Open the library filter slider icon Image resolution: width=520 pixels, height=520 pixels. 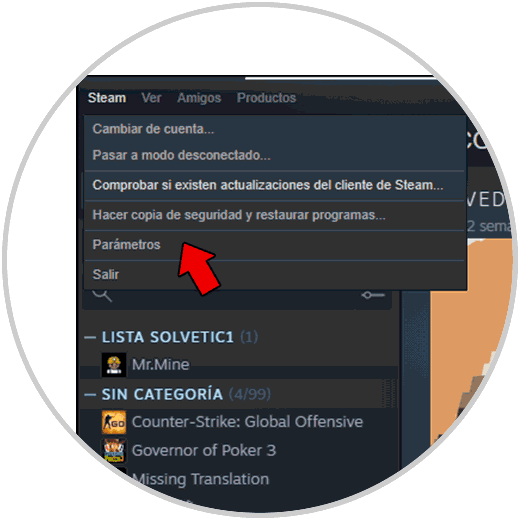(373, 295)
